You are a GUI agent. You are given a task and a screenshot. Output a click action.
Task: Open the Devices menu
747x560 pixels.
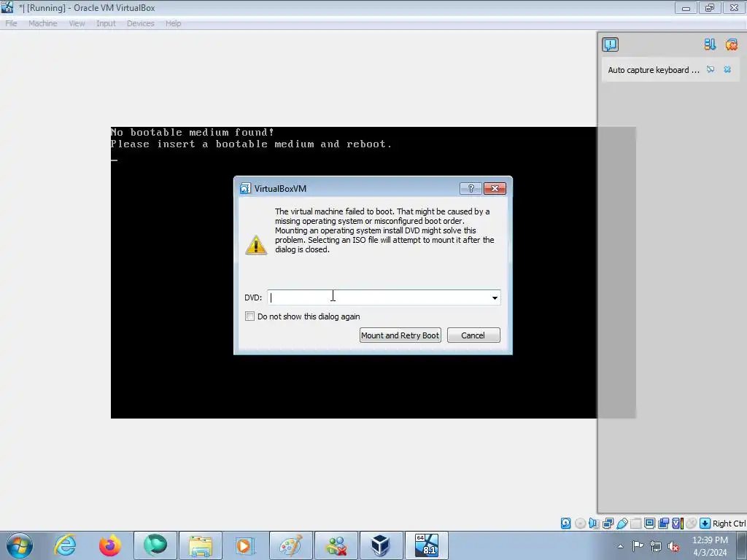click(x=141, y=23)
